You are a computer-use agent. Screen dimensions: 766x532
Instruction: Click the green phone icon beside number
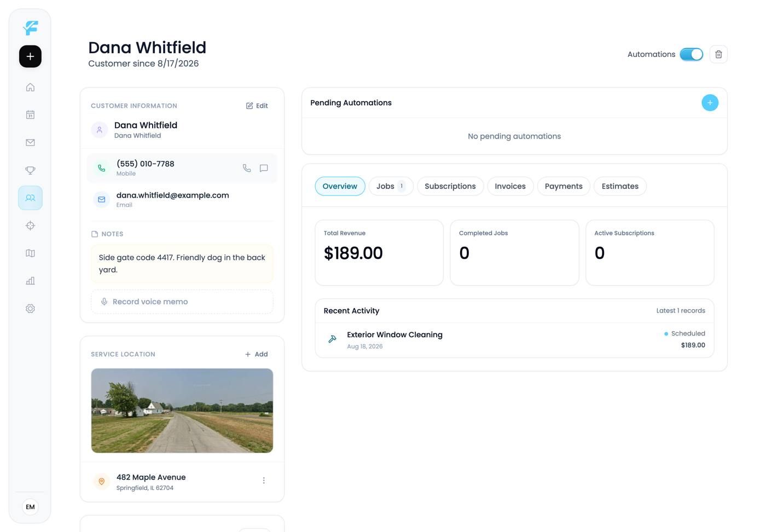click(x=101, y=168)
